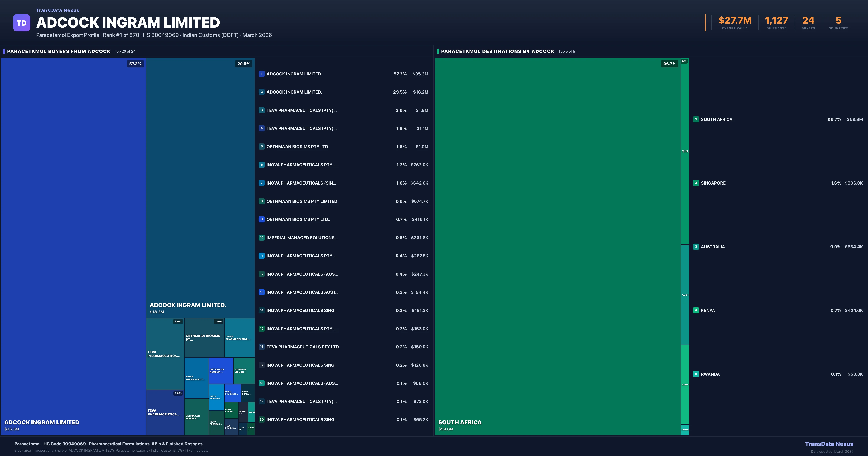Click rank badge 16 for TEVA PHARMACEUTICALS PTY LTD

(261, 347)
